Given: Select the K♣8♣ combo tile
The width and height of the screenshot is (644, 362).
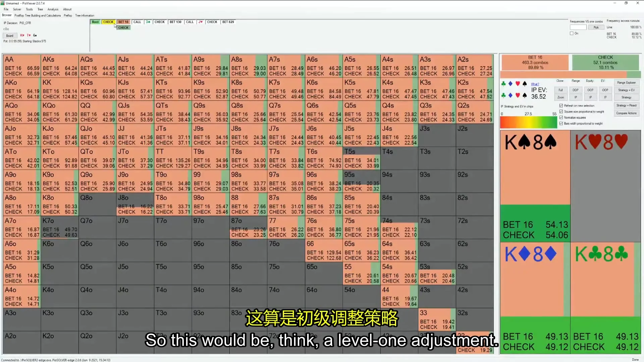Looking at the screenshot, I should click(605, 298).
